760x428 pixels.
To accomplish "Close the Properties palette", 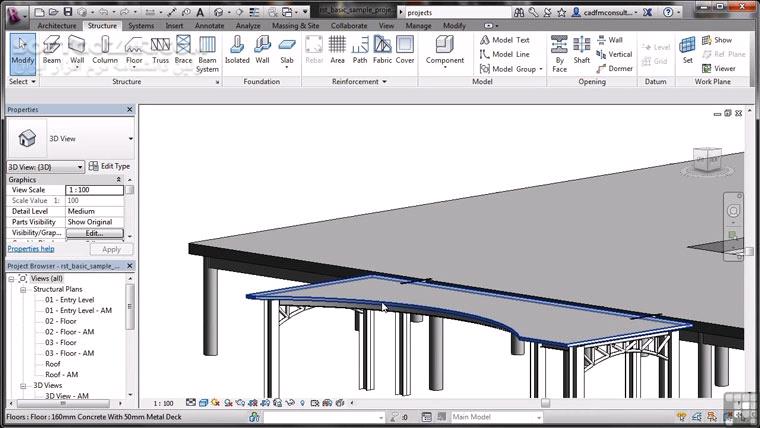I will (129, 110).
